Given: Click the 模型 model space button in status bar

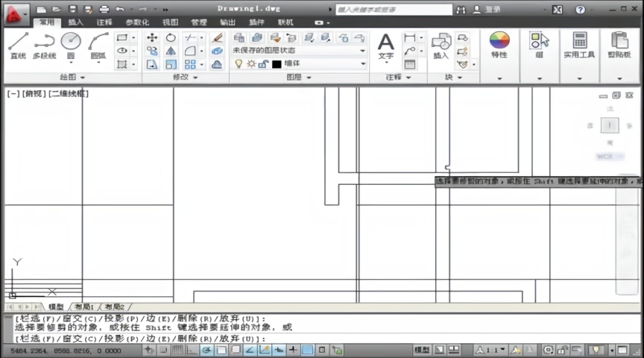Looking at the screenshot, I should [422, 351].
